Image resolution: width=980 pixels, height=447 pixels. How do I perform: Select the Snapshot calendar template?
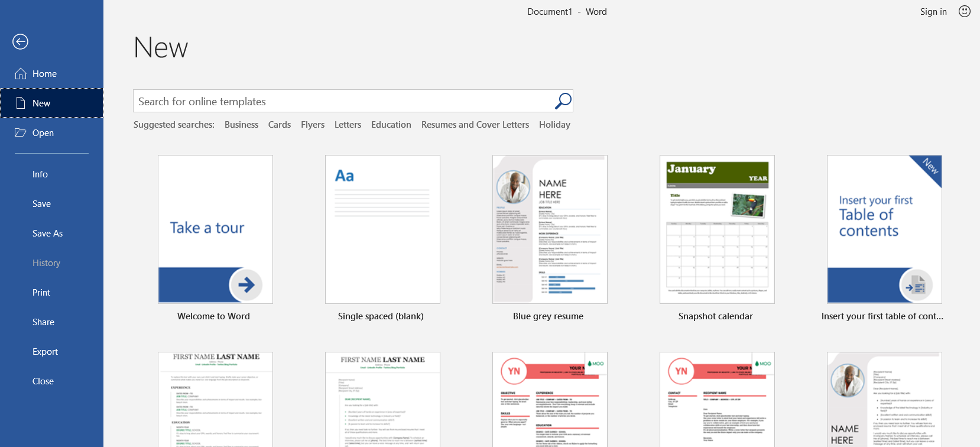point(717,229)
